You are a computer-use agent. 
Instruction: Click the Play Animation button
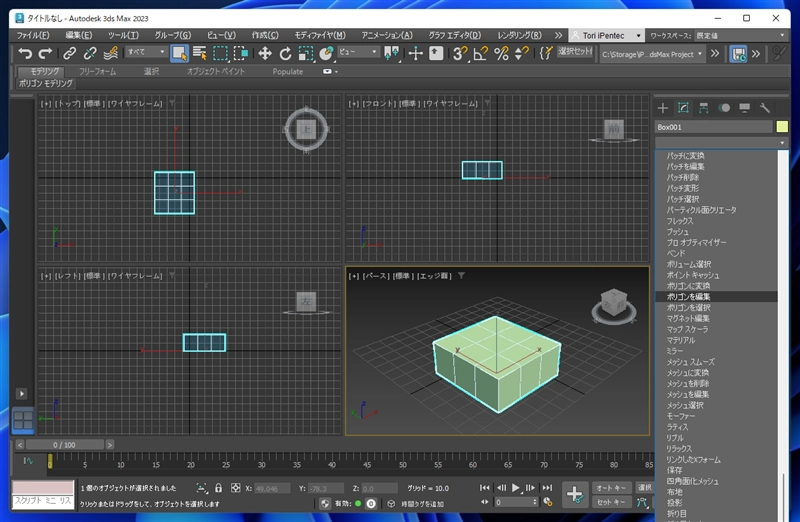pyautogui.click(x=516, y=488)
